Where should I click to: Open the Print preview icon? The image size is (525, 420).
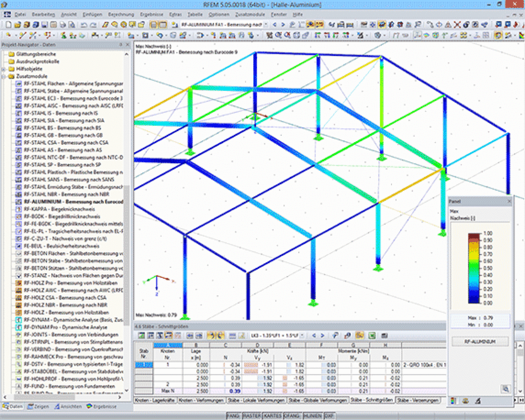click(71, 25)
